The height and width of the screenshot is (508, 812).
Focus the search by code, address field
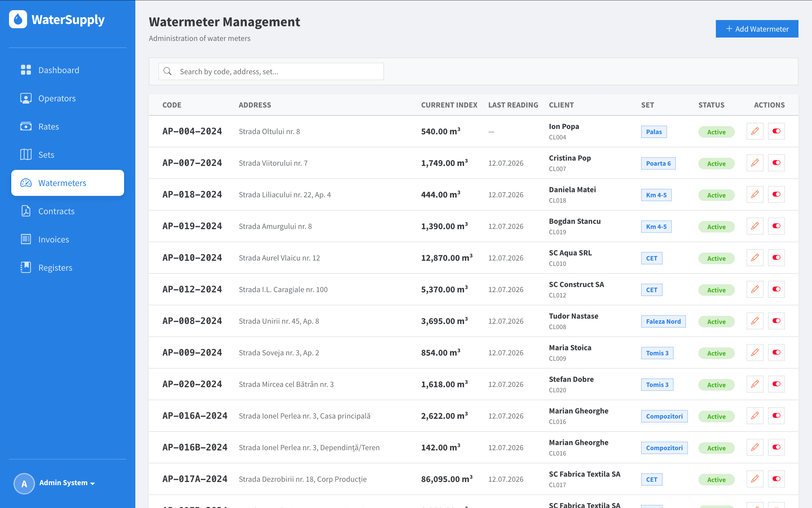[271, 71]
